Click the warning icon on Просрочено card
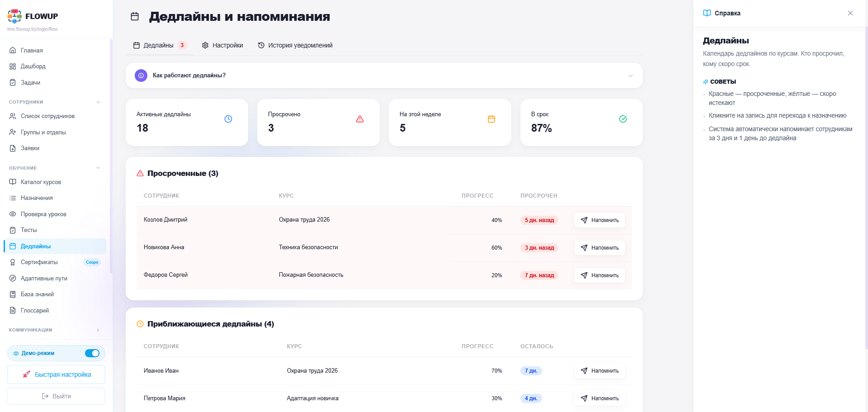The image size is (868, 412). (x=360, y=119)
